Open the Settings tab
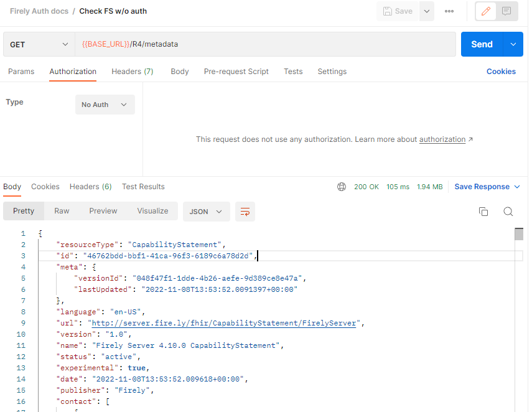Image resolution: width=532 pixels, height=412 pixels. coord(332,72)
